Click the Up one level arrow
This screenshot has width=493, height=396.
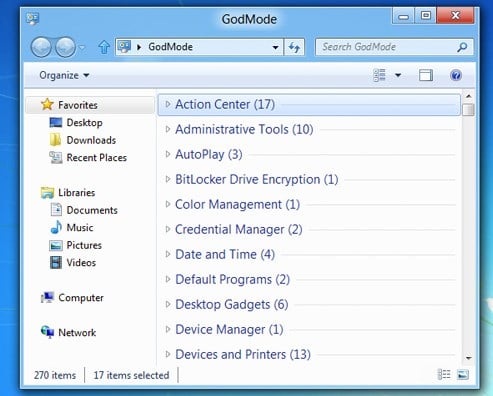point(104,47)
